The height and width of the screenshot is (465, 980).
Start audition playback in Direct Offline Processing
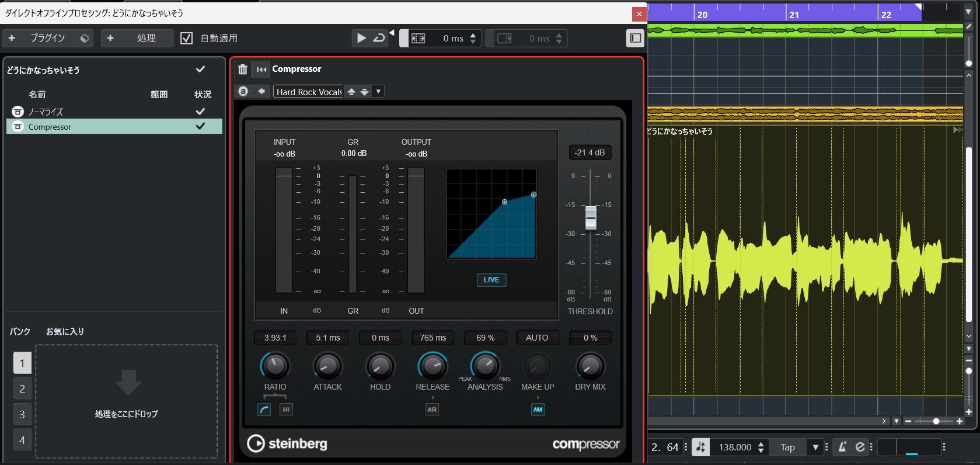point(361,38)
